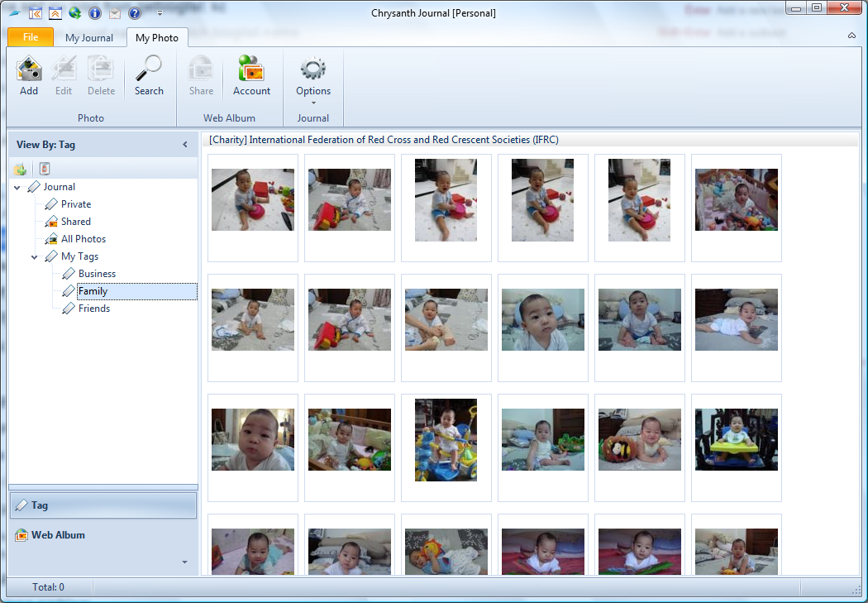Collapse the Journal tree node
This screenshot has height=603, width=868.
(17, 188)
